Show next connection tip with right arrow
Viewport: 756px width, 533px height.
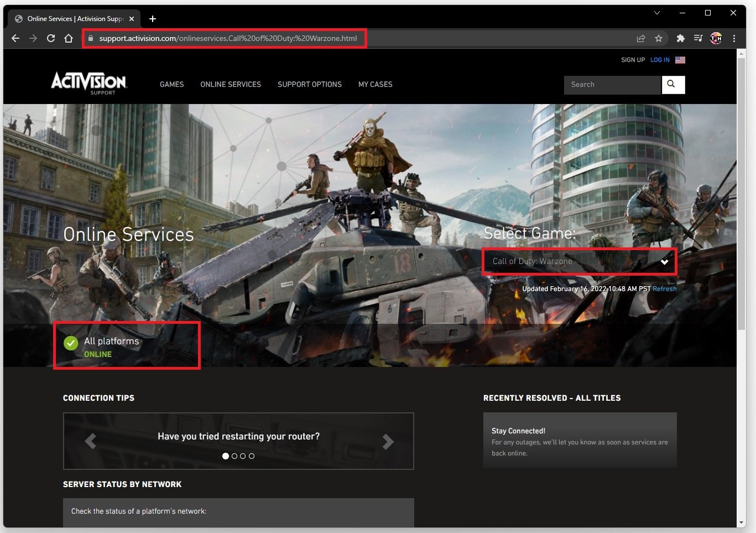[x=388, y=441]
